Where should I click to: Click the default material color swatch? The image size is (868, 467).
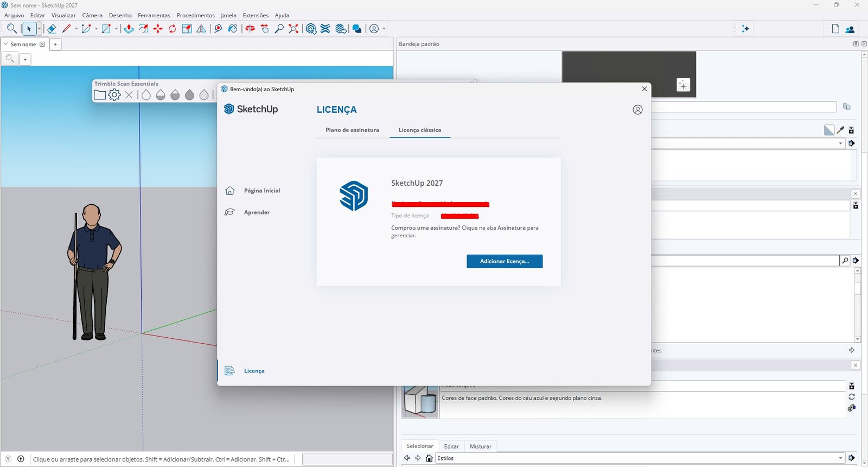(829, 130)
